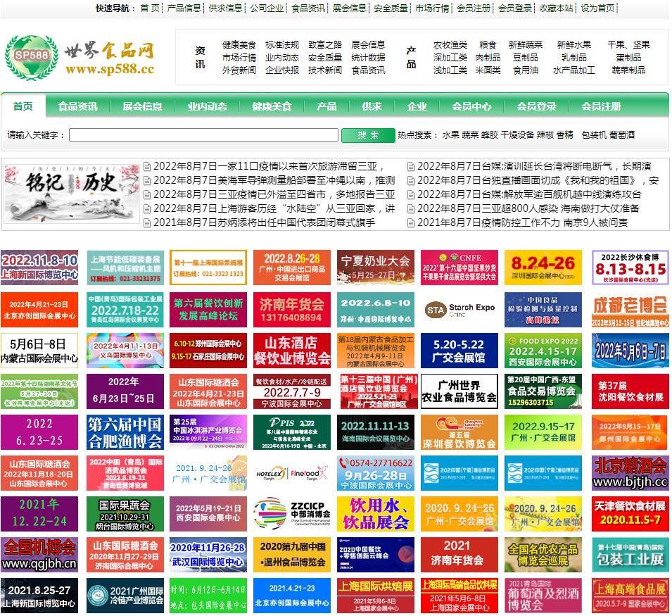The height and width of the screenshot is (616, 672).
Task: Click the 成都老博会 banner
Action: 630,310
